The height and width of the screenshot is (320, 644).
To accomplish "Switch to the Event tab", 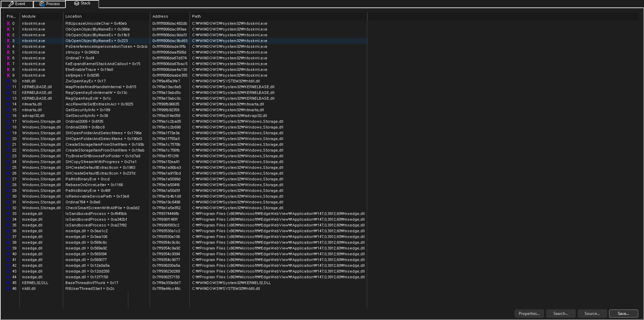I will point(17,4).
